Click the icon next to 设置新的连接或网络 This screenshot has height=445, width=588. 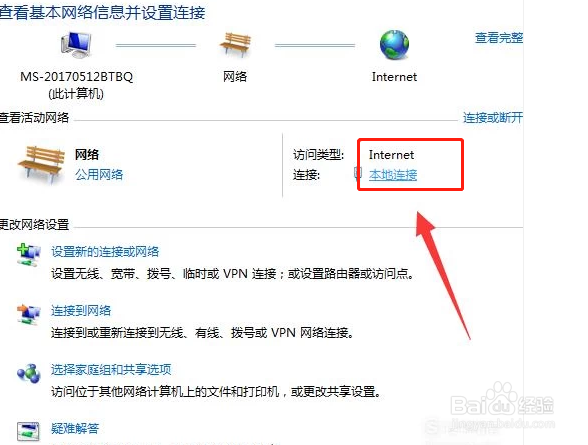(x=28, y=255)
